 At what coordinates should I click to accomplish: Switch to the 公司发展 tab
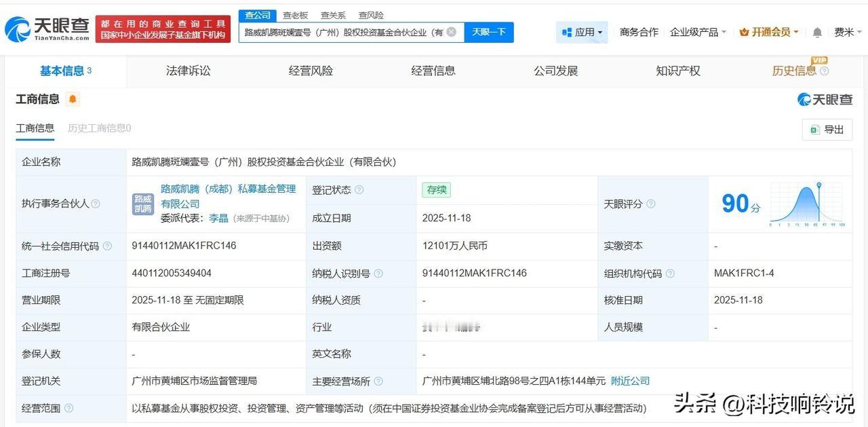click(x=555, y=71)
